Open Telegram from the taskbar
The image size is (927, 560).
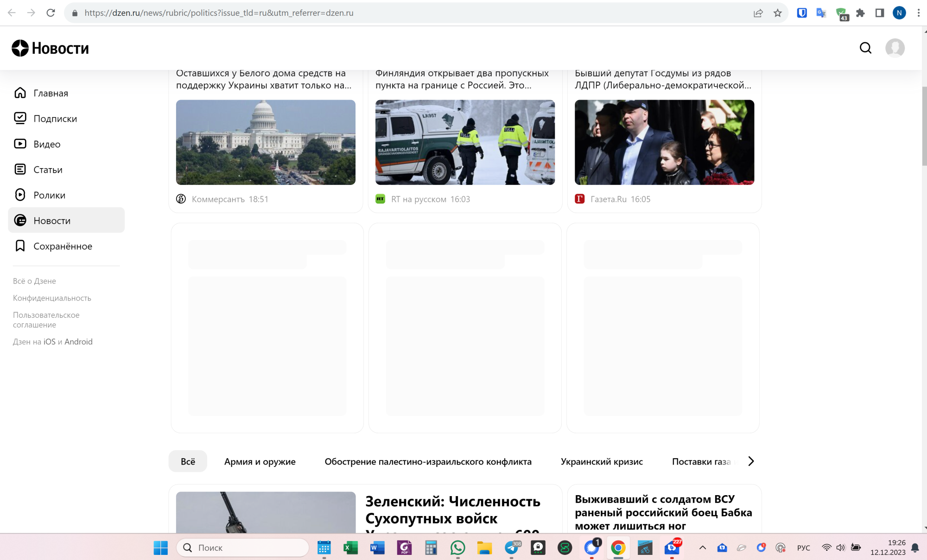[512, 547]
